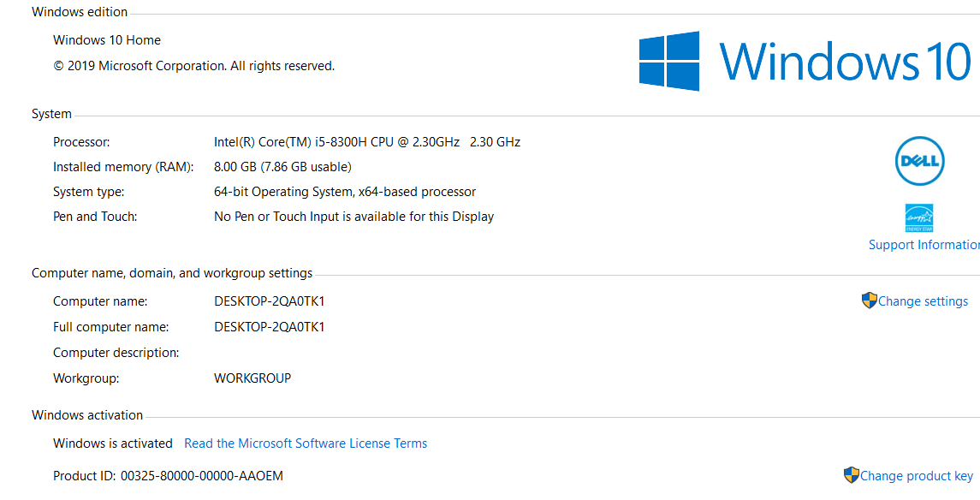Click the Energy Star badge icon
980x500 pixels.
(x=919, y=218)
